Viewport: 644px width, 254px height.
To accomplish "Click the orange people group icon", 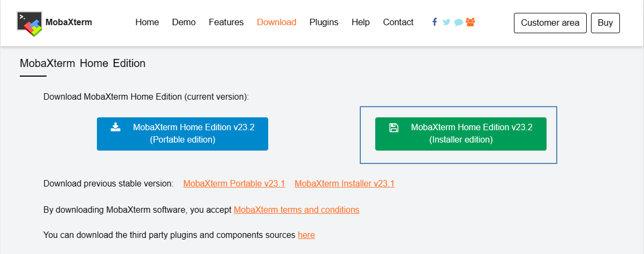I will point(470,22).
